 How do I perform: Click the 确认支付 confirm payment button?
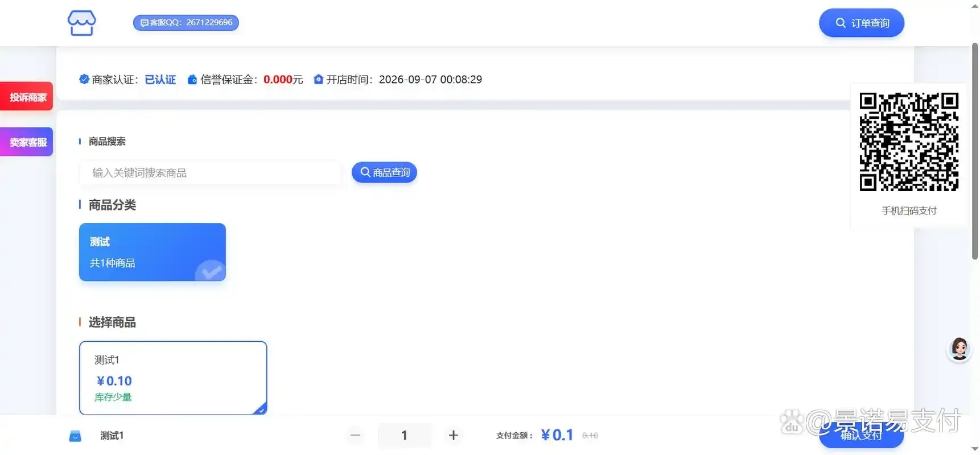(861, 435)
